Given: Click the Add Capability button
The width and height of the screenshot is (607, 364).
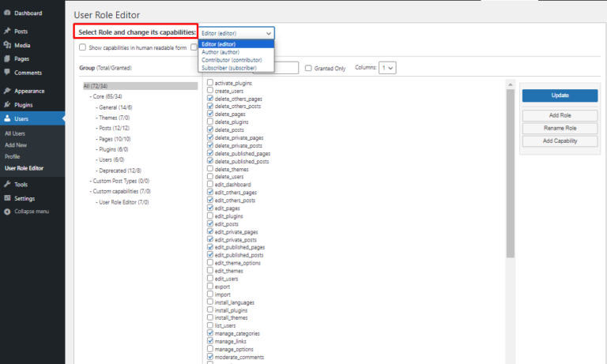Looking at the screenshot, I should click(559, 141).
